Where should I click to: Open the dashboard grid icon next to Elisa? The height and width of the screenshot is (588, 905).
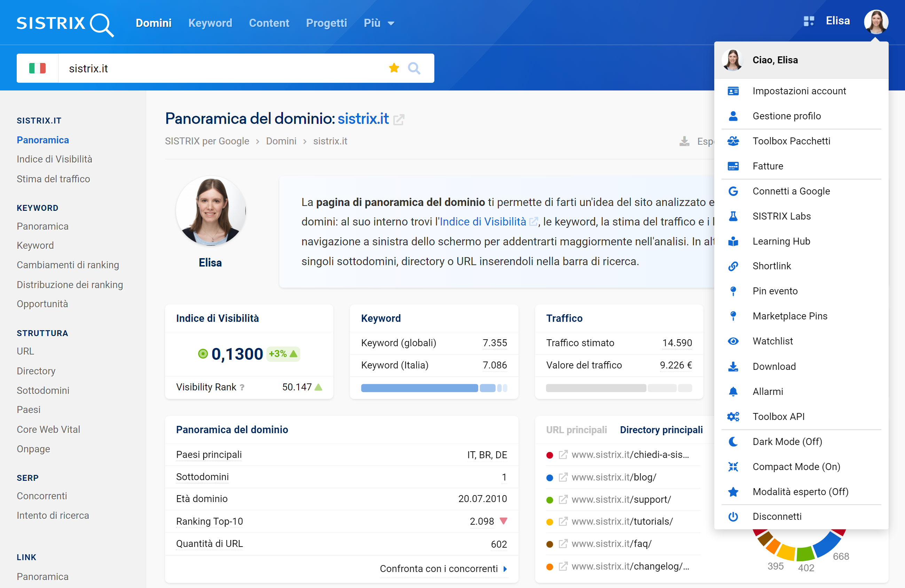(x=809, y=21)
